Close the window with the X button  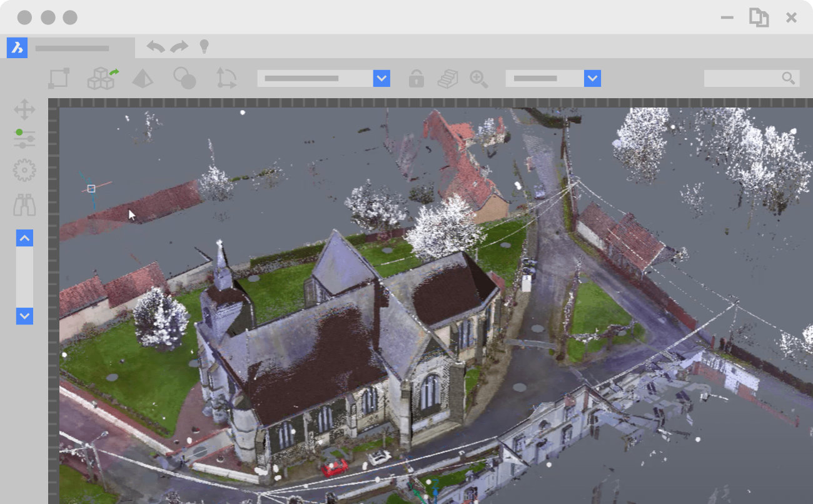point(791,18)
